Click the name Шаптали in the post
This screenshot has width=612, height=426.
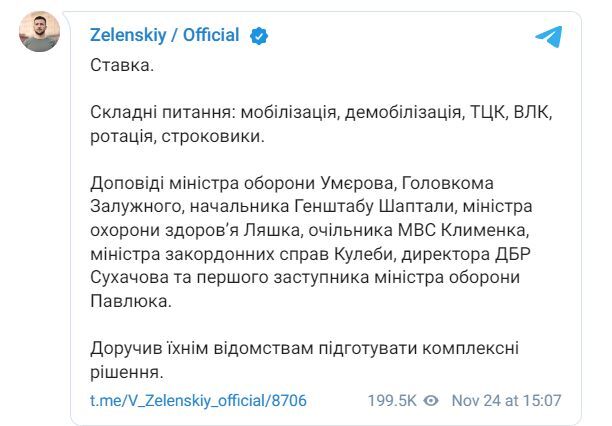pos(416,206)
